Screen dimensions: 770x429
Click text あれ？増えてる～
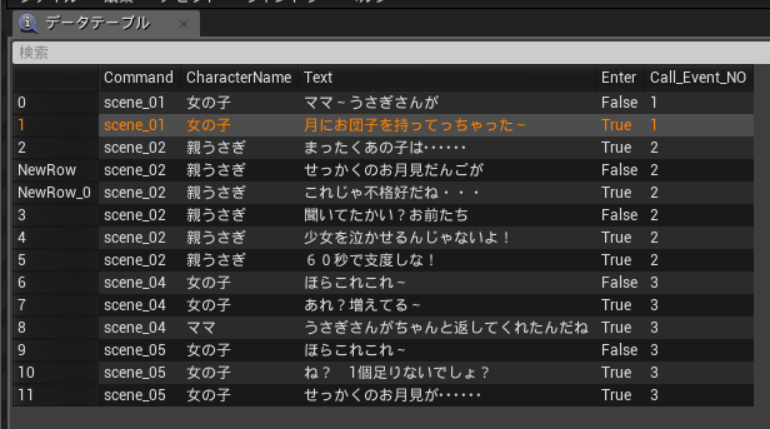point(362,305)
